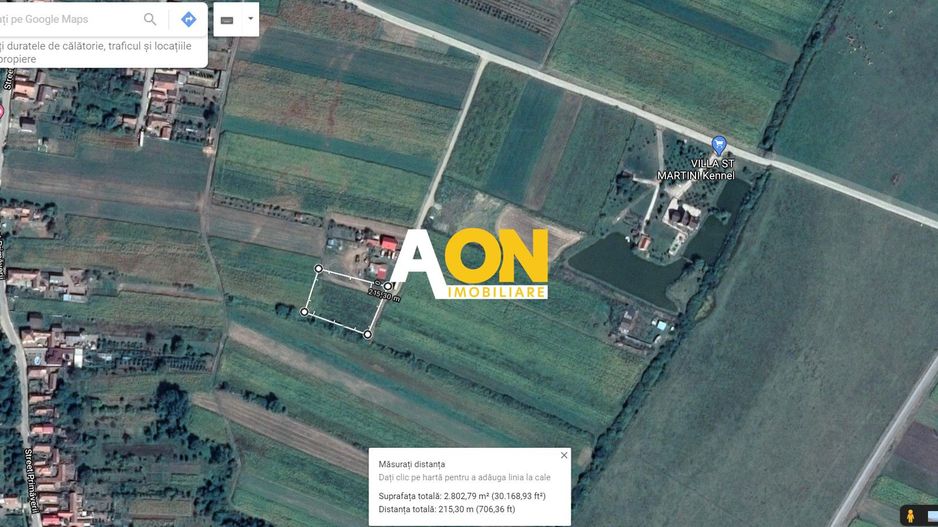Click the search magnifier icon
The width and height of the screenshot is (938, 527).
coord(150,19)
